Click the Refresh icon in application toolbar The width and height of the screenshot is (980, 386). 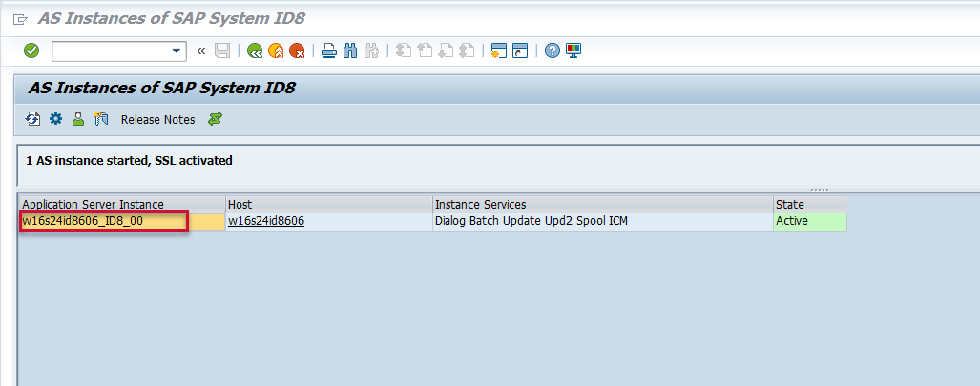[33, 119]
